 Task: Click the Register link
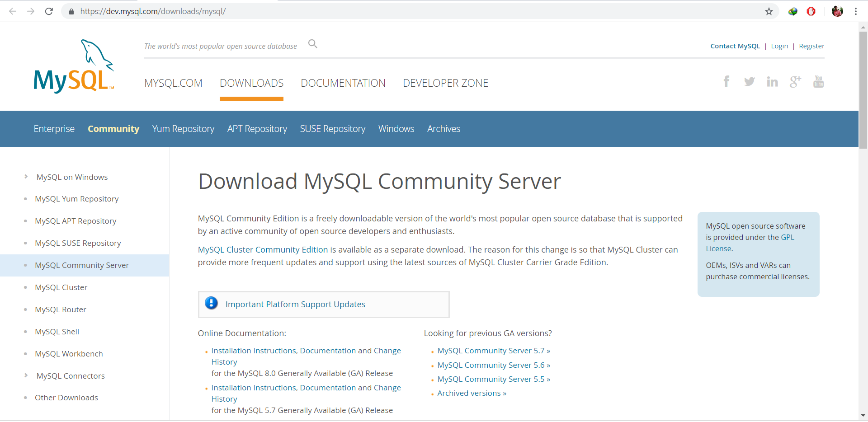(x=811, y=46)
